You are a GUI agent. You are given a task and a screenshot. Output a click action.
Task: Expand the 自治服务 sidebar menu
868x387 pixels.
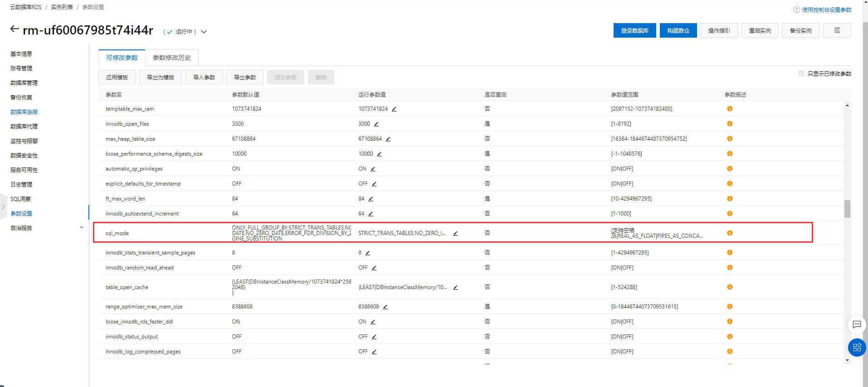coord(81,228)
